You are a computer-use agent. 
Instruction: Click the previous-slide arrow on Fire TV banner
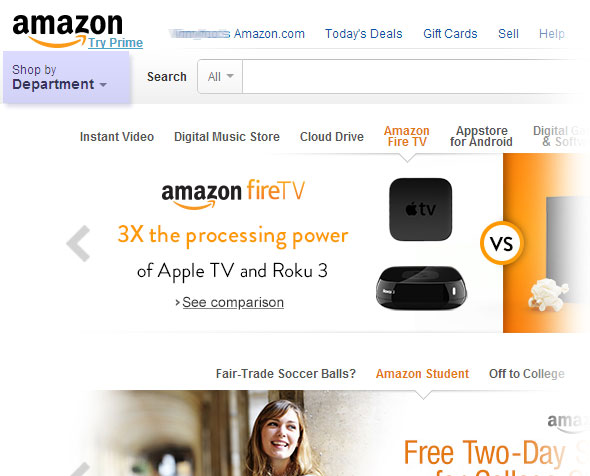point(78,243)
